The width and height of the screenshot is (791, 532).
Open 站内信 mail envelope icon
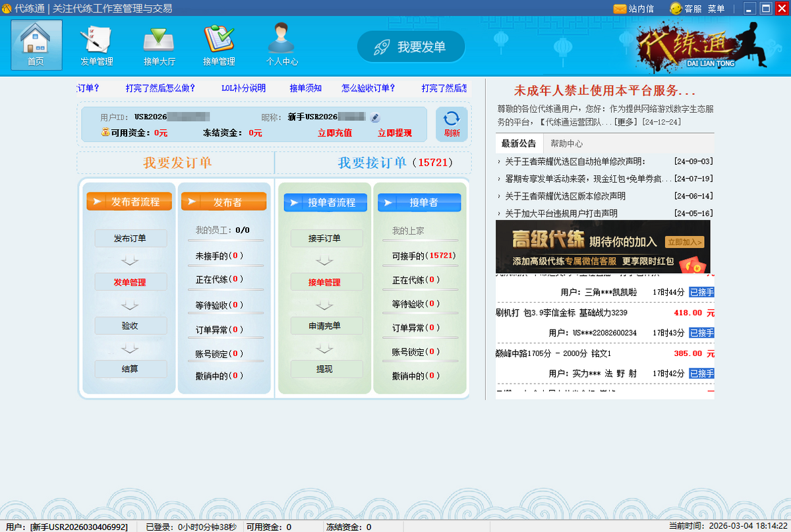pos(620,9)
